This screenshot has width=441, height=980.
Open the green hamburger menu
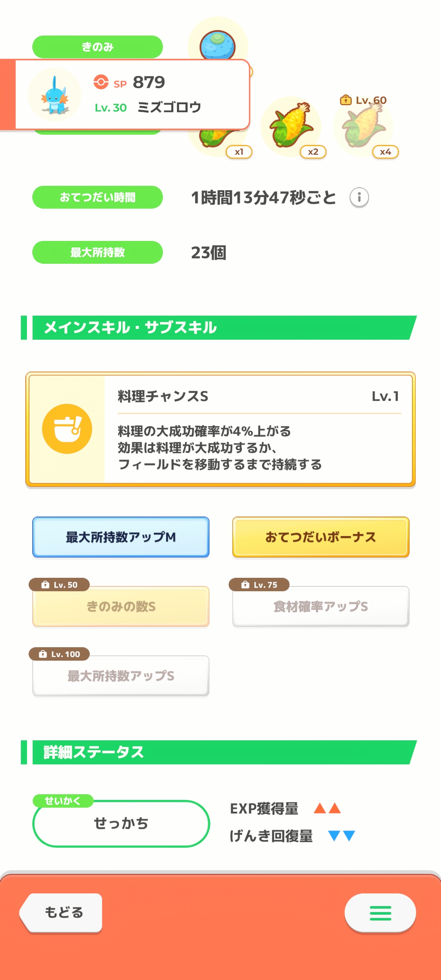coord(380,913)
